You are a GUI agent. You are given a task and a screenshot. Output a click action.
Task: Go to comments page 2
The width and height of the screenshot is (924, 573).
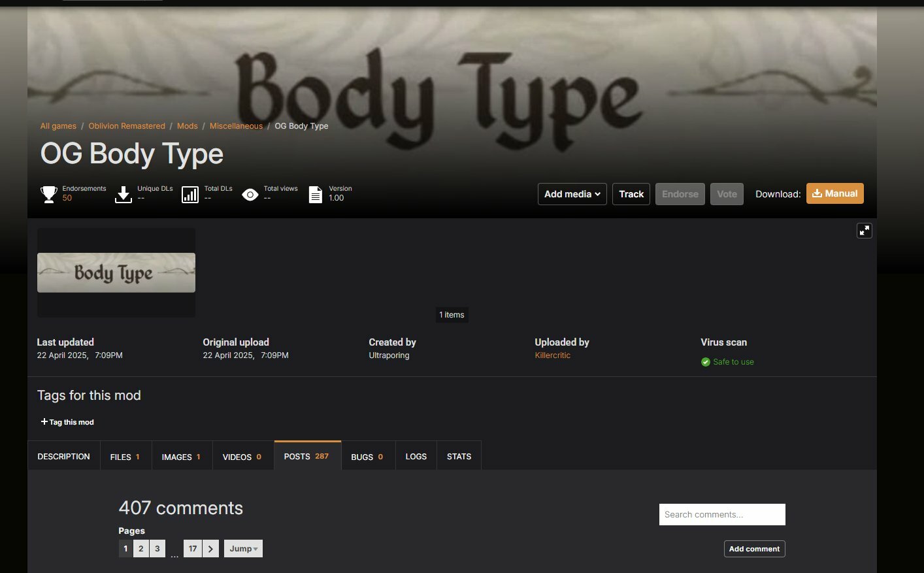[x=141, y=549]
